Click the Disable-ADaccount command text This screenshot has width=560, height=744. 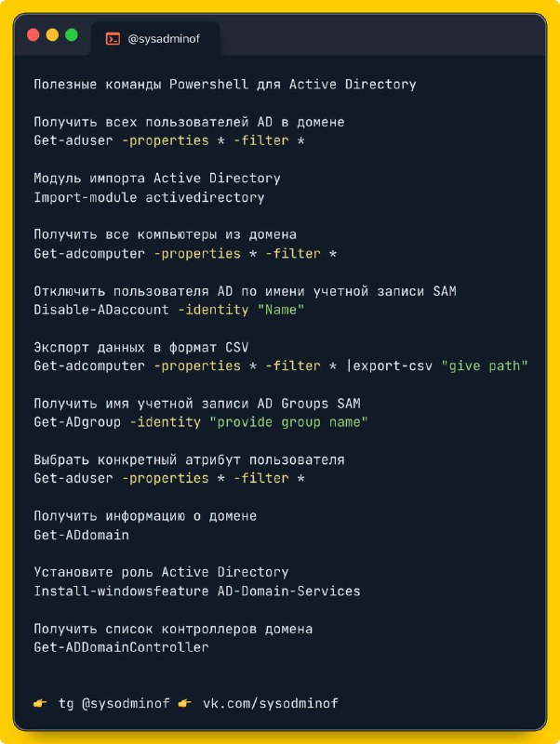click(101, 310)
